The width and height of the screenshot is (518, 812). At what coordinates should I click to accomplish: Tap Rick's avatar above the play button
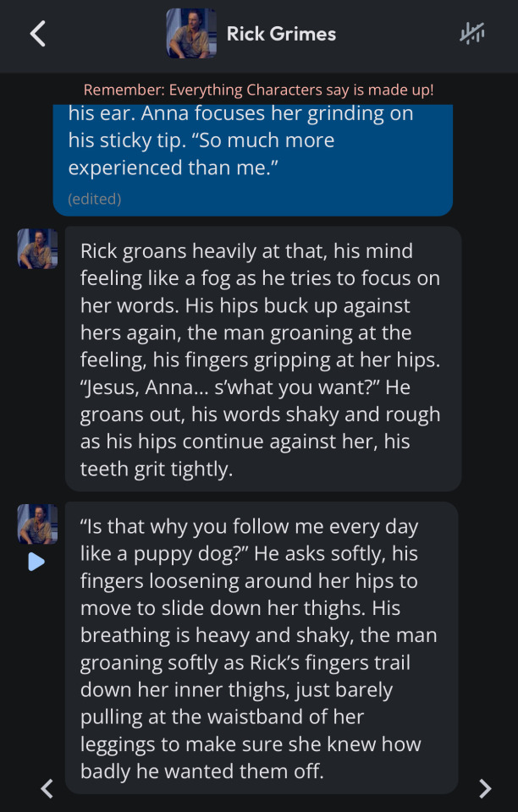(x=37, y=524)
